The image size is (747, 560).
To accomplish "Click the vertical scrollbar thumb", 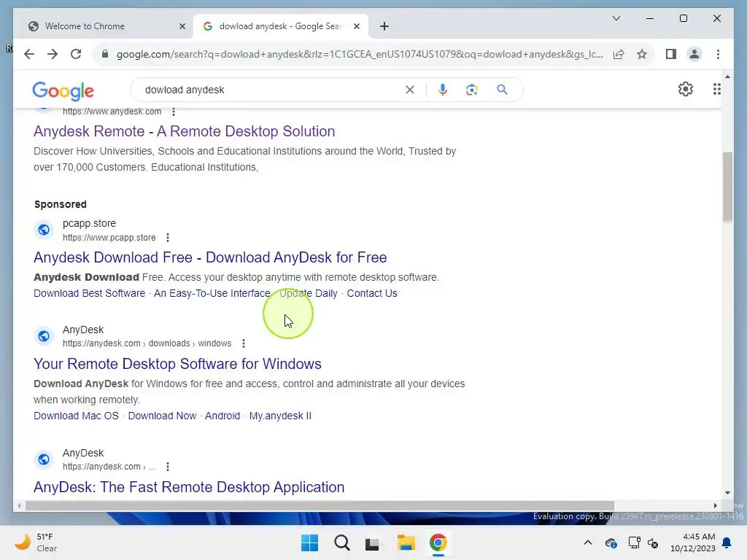I will pyautogui.click(x=727, y=187).
